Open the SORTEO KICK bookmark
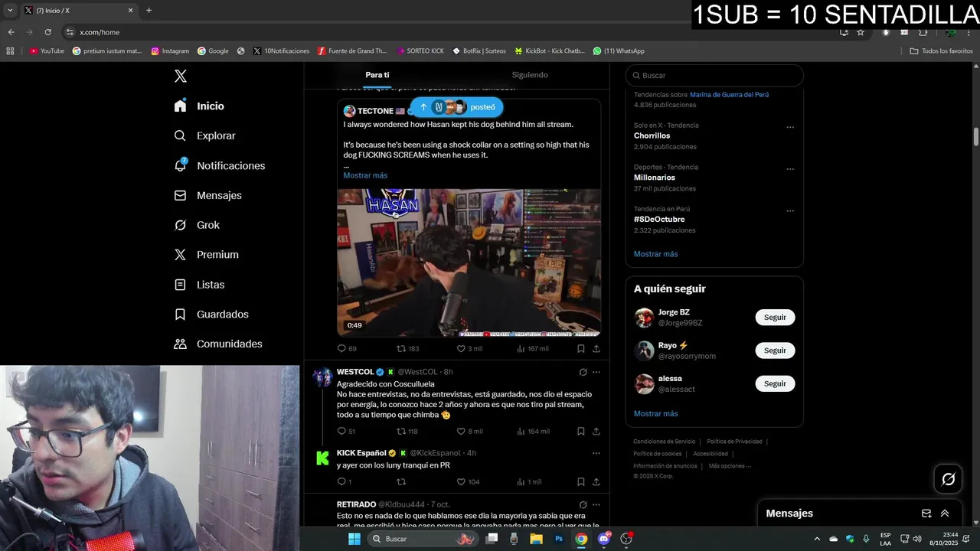980x551 pixels. [x=420, y=51]
